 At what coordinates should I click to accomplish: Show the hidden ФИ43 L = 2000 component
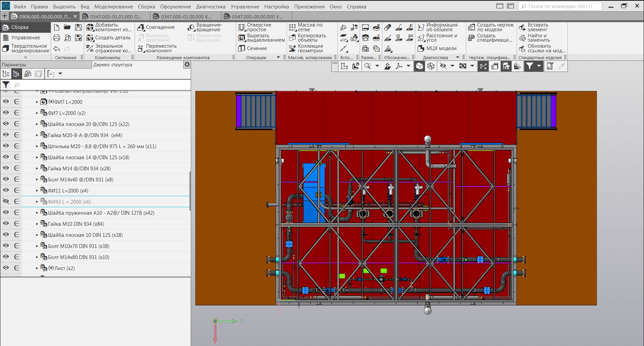coord(6,201)
